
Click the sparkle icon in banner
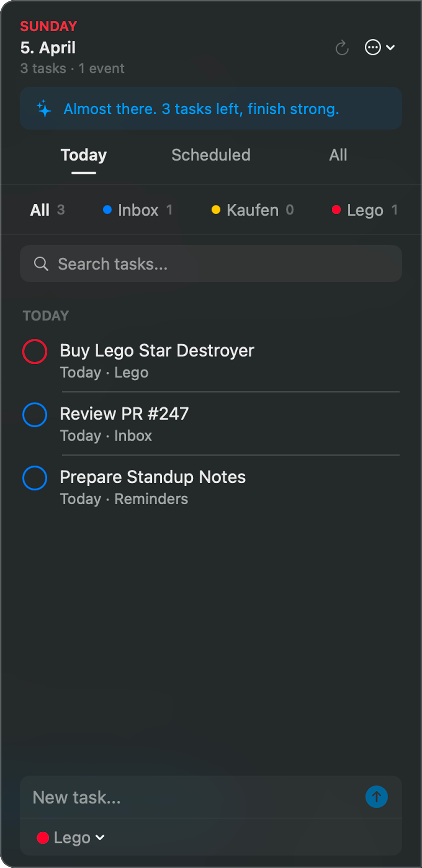pos(44,109)
